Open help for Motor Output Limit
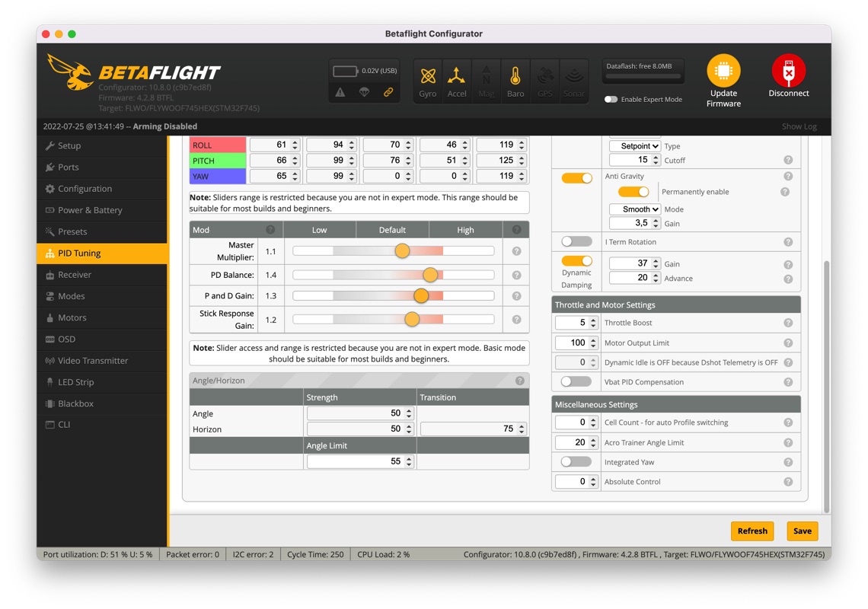This screenshot has height=609, width=868. coord(788,343)
